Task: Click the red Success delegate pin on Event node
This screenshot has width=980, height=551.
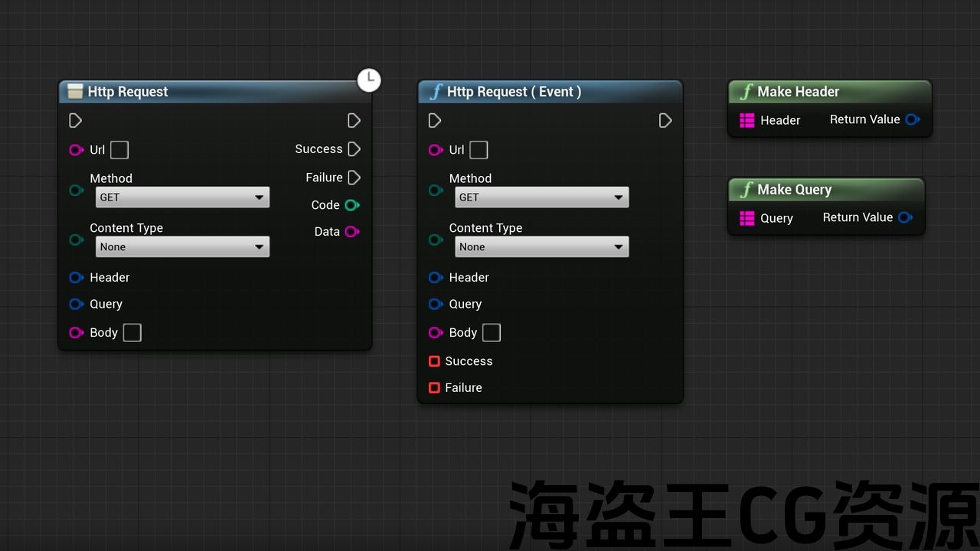Action: [x=434, y=361]
